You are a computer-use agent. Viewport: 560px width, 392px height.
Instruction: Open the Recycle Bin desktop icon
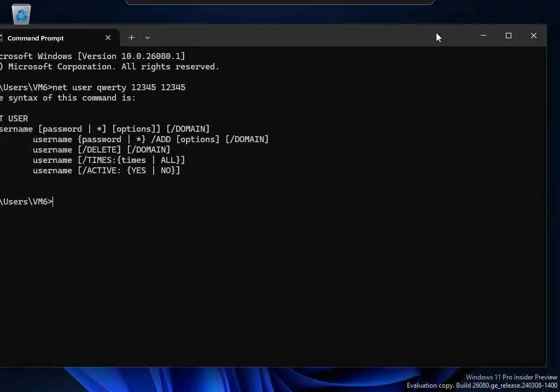click(21, 14)
